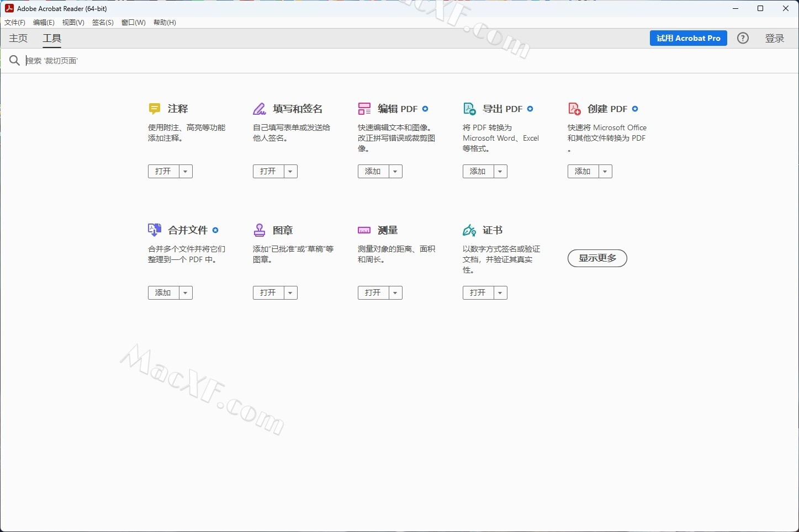The width and height of the screenshot is (799, 532).
Task: Expand dropdown arrow next to 导出 PDF 添加
Action: (x=500, y=172)
